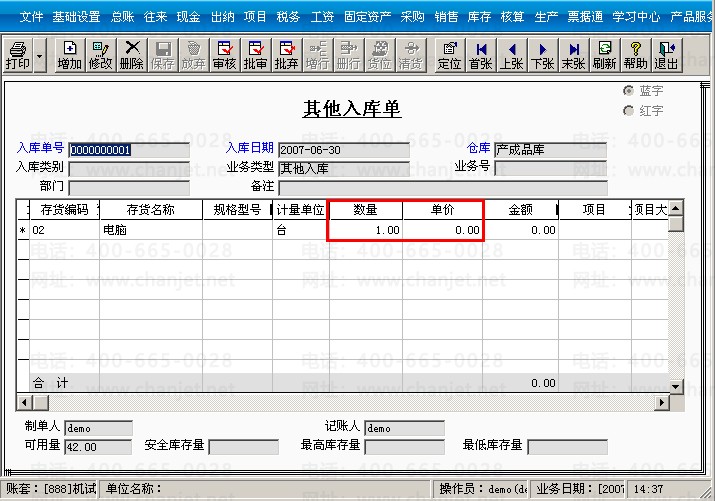Click the table's vertical scrollbar up arrow
This screenshot has width=715, height=501.
click(676, 208)
